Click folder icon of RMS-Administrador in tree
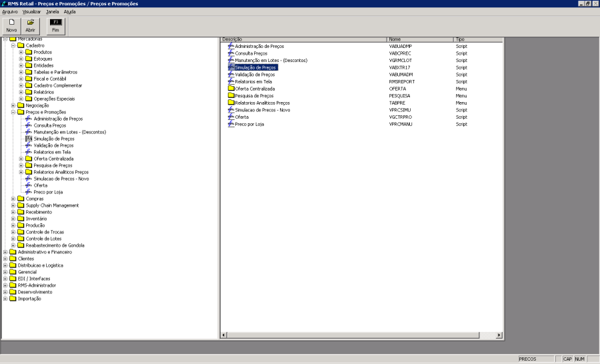 point(13,285)
